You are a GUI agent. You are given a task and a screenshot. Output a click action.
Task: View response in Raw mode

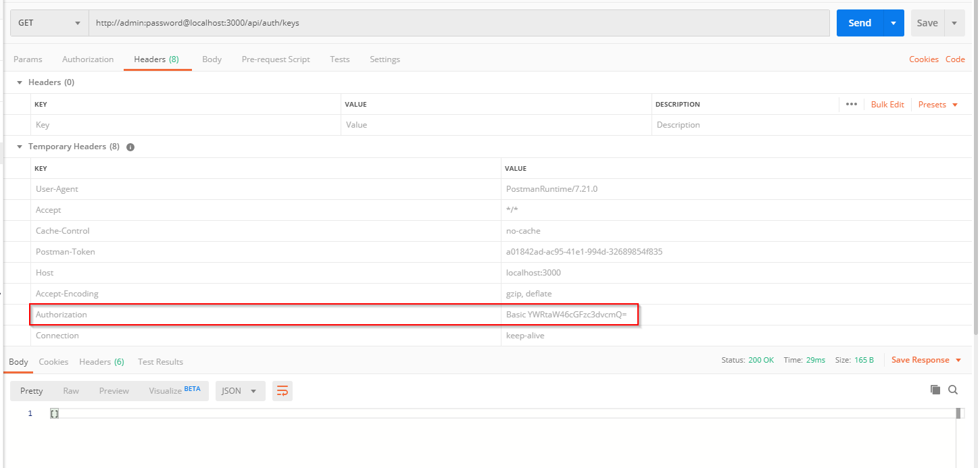70,390
